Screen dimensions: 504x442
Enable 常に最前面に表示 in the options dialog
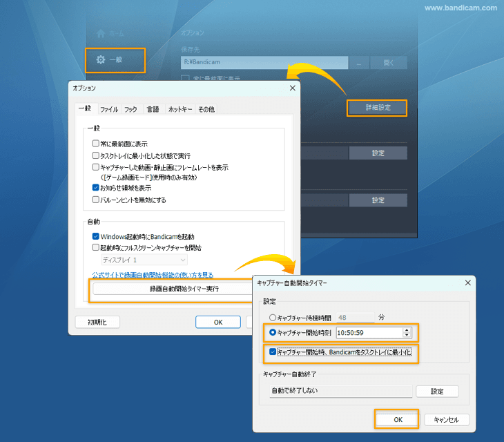pyautogui.click(x=96, y=144)
